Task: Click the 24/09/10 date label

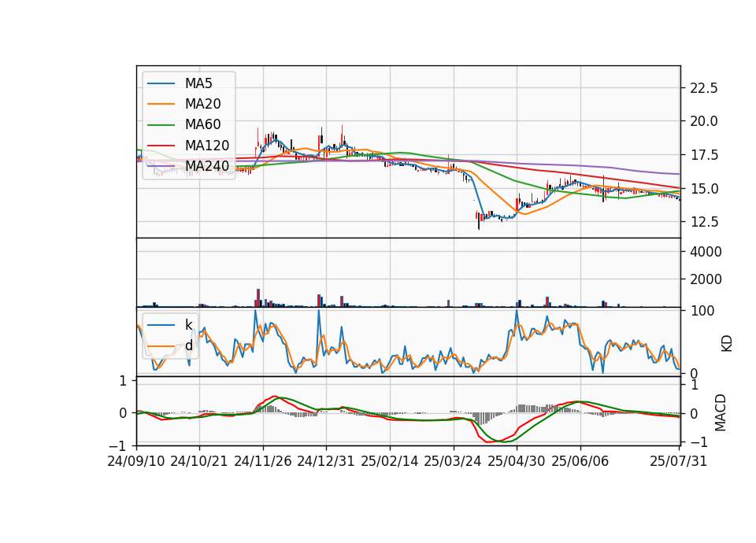Action: [136, 461]
